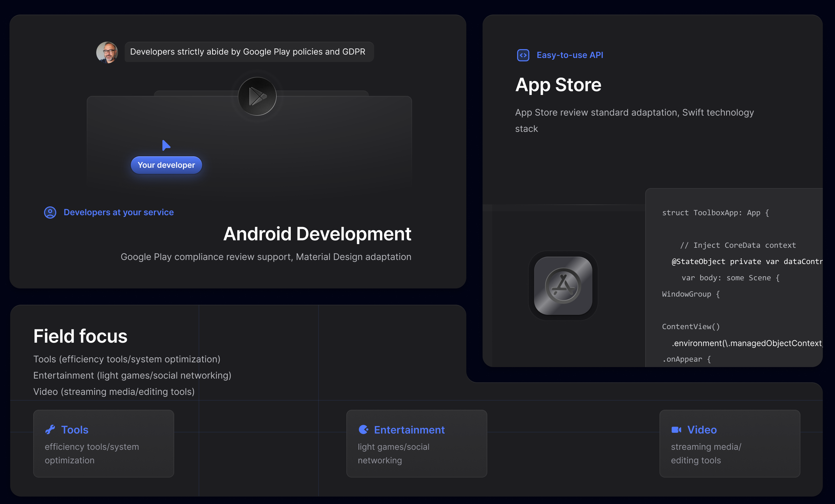Click the blue cursor arrow icon

click(166, 145)
